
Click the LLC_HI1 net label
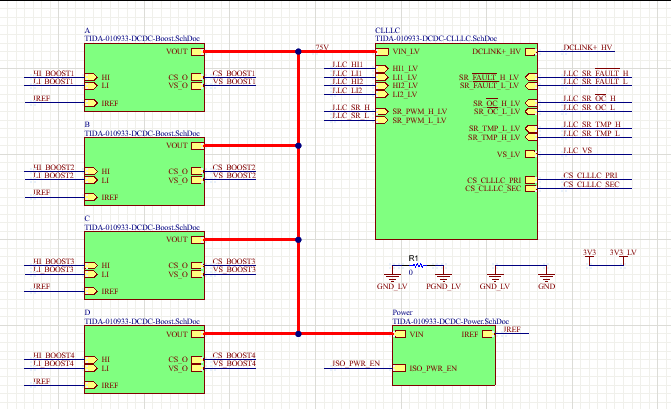tap(347, 64)
